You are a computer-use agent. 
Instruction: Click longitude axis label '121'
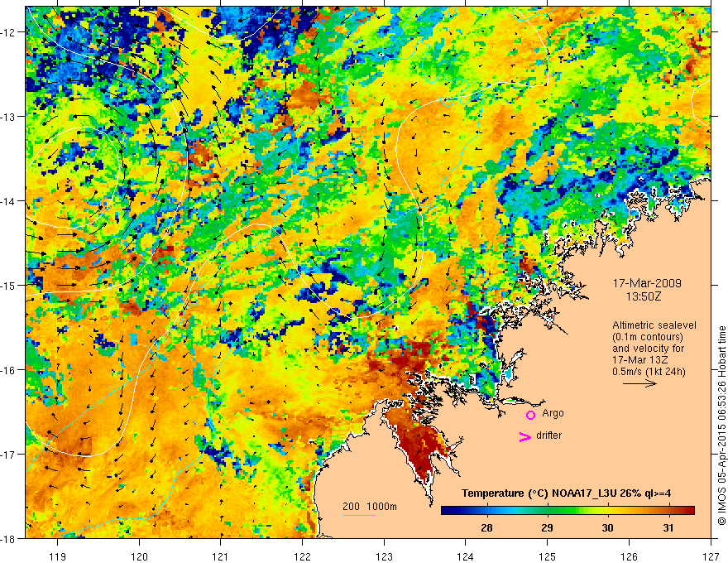[221, 556]
